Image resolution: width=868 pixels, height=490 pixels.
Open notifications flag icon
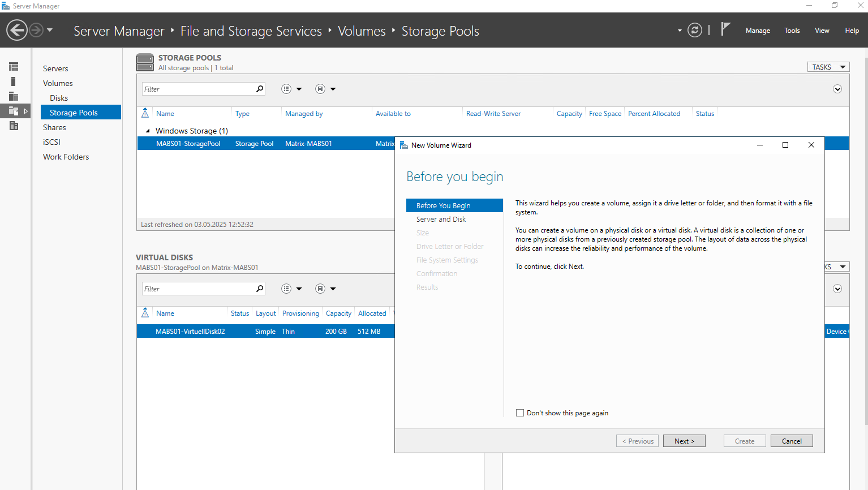tap(725, 29)
